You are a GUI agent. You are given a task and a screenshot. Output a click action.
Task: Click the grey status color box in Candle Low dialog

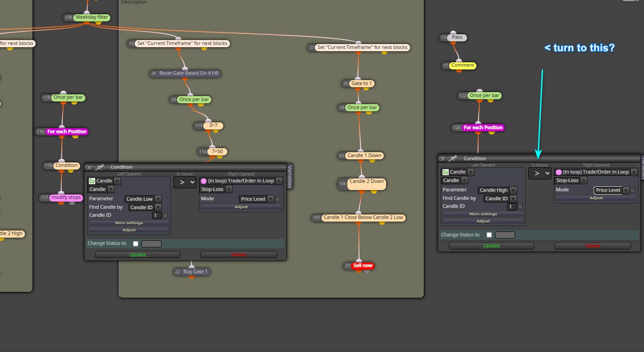(x=151, y=244)
